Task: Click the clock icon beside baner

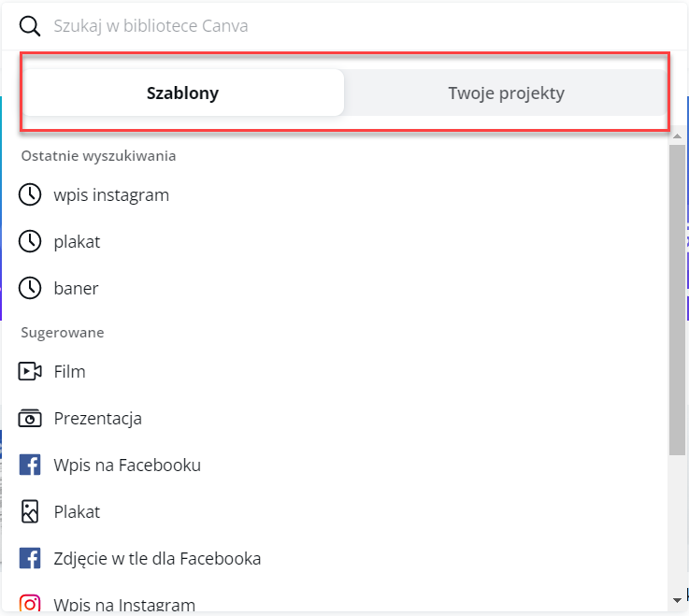Action: coord(30,289)
